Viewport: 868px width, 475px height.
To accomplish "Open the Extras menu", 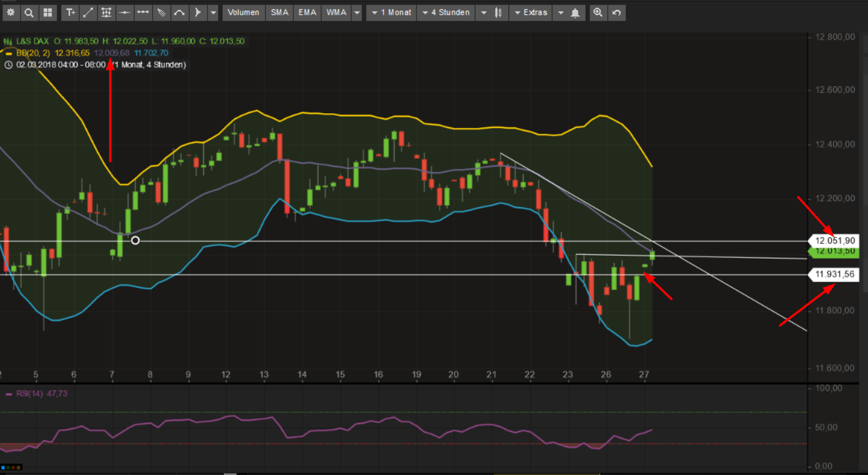I will (530, 12).
